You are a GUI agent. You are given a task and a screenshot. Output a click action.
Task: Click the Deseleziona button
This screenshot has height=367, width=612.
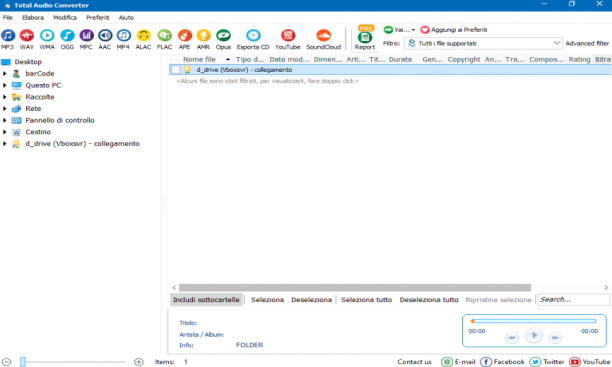[311, 300]
